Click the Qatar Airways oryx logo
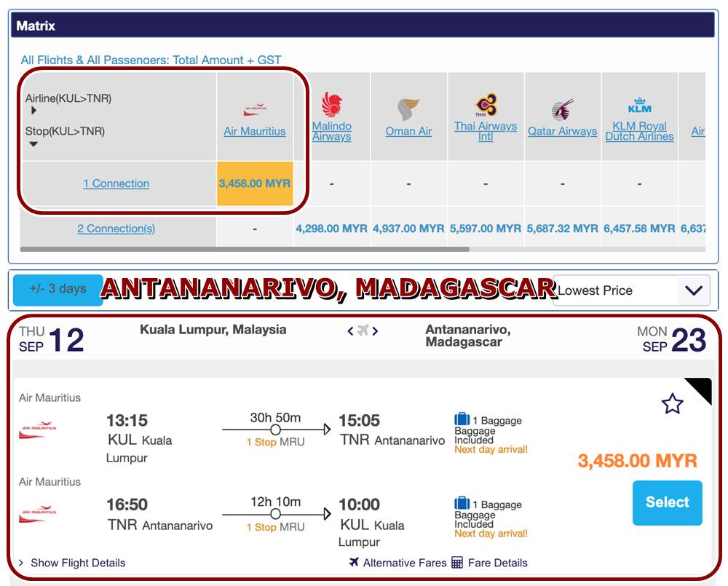 (x=562, y=110)
